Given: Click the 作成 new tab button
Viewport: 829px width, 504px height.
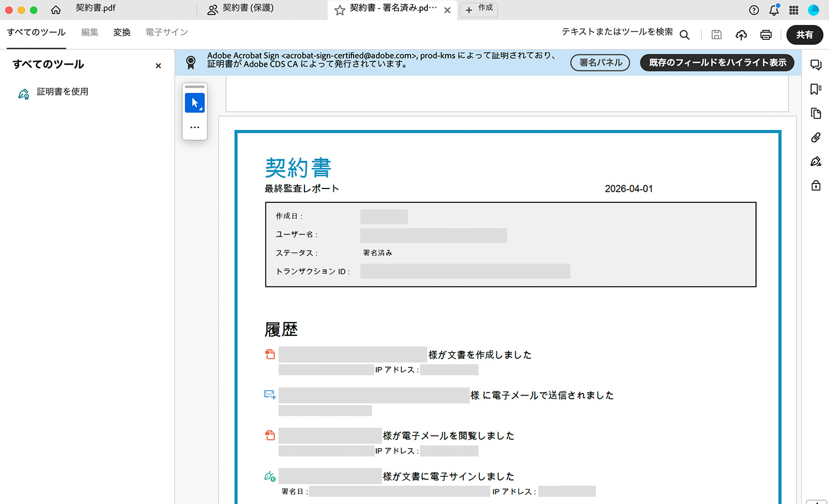Looking at the screenshot, I should 479,9.
